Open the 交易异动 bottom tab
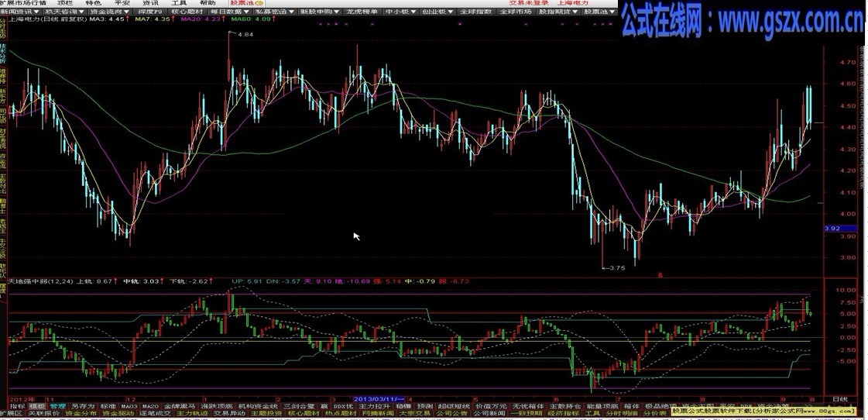This screenshot has height=420, width=868. (x=229, y=413)
